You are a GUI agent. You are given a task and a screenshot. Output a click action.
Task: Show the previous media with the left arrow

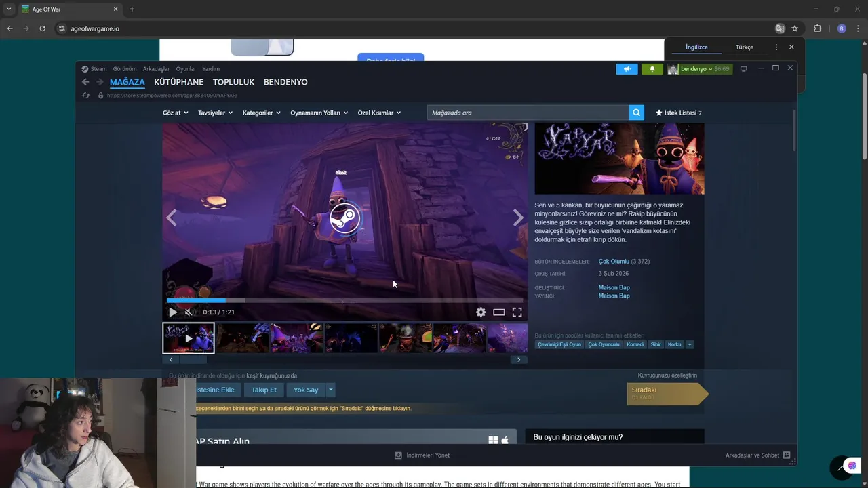172,218
